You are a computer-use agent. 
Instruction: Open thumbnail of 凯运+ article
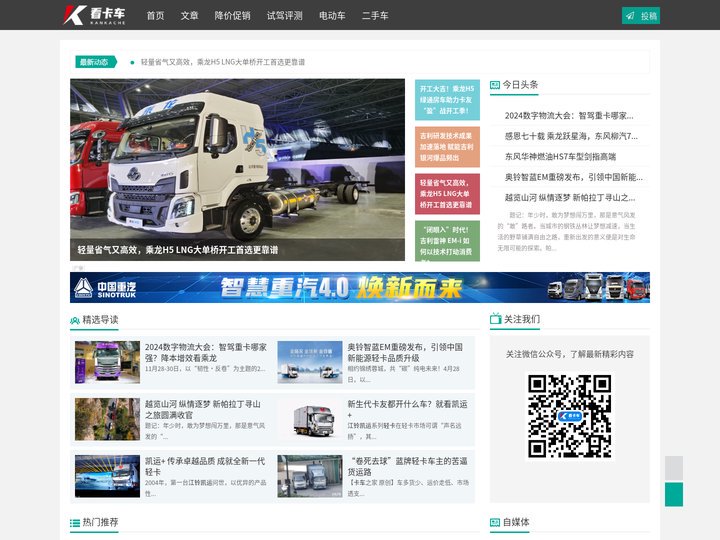107,476
